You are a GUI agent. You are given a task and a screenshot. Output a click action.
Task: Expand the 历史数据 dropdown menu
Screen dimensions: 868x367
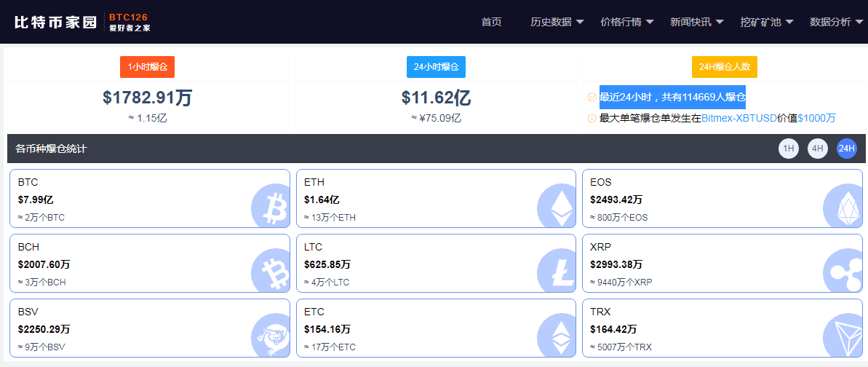(557, 22)
